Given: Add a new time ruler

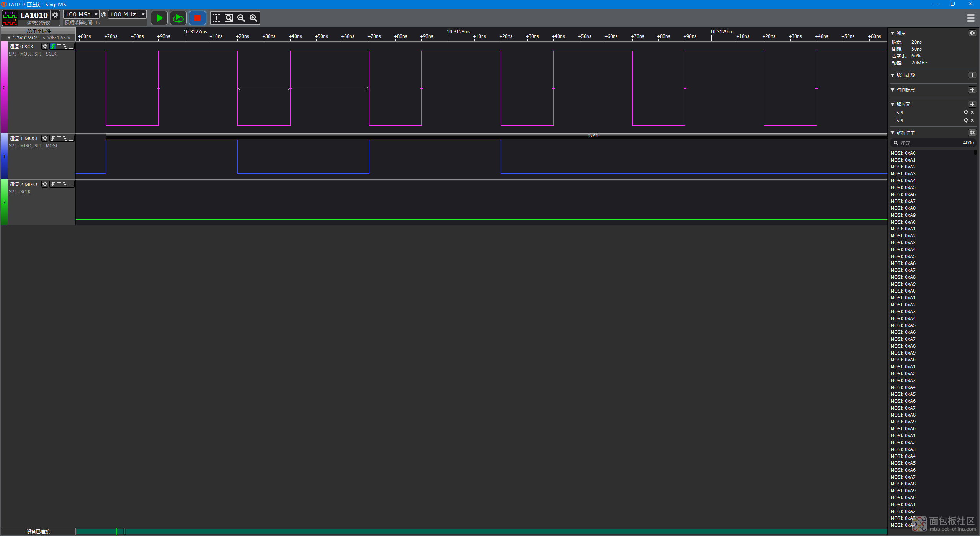Looking at the screenshot, I should pyautogui.click(x=972, y=90).
